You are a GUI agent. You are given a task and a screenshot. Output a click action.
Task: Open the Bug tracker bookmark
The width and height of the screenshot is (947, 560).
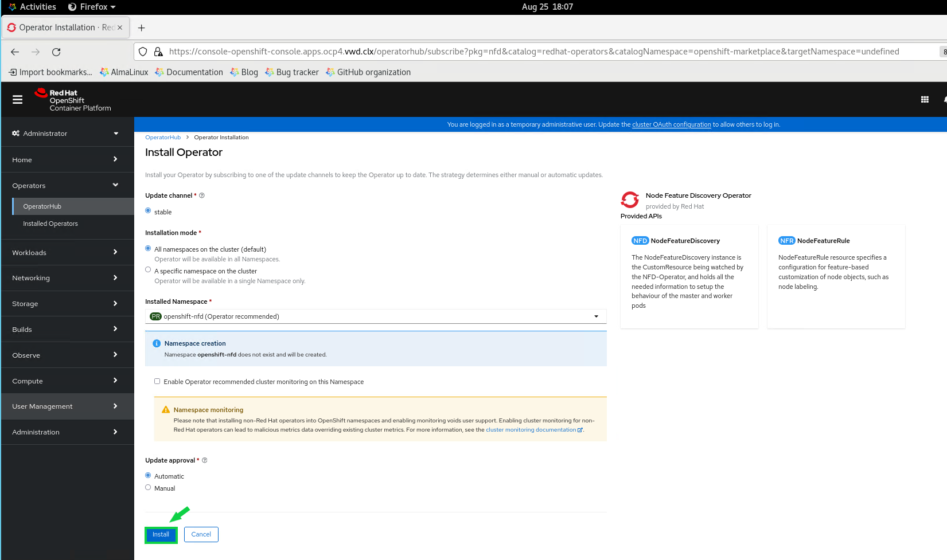click(291, 72)
